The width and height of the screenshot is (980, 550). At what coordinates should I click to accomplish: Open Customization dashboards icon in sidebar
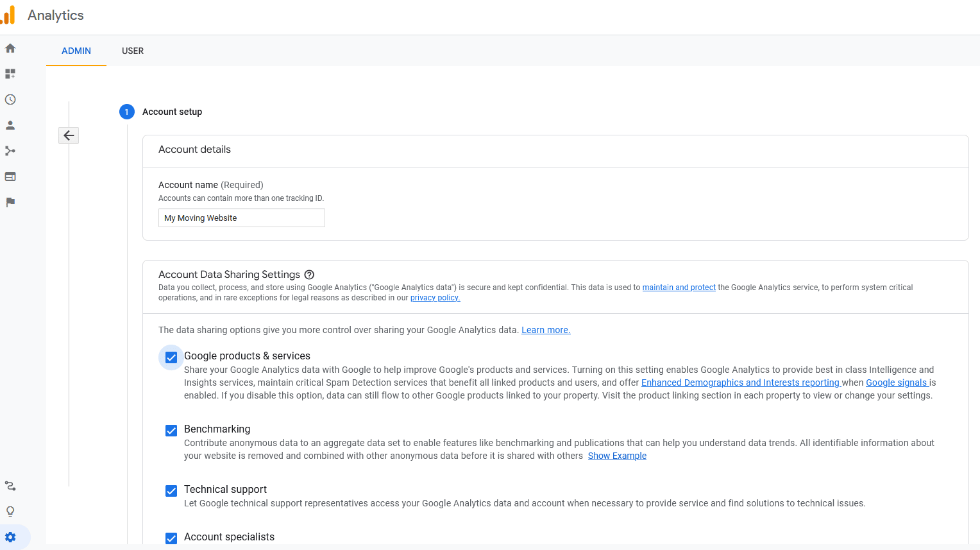tap(10, 74)
